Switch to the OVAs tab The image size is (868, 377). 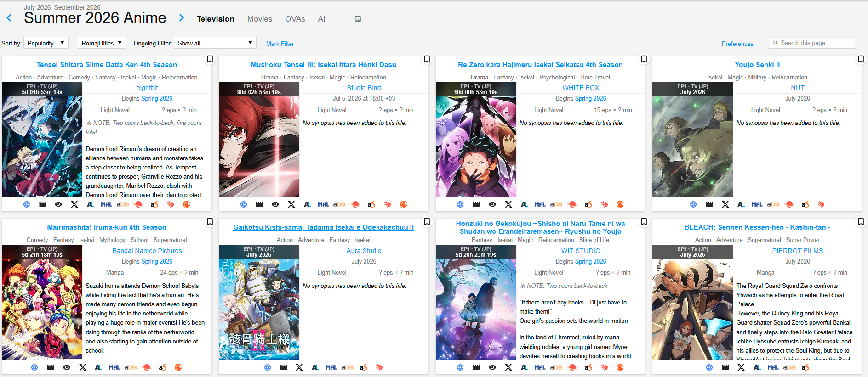[295, 19]
